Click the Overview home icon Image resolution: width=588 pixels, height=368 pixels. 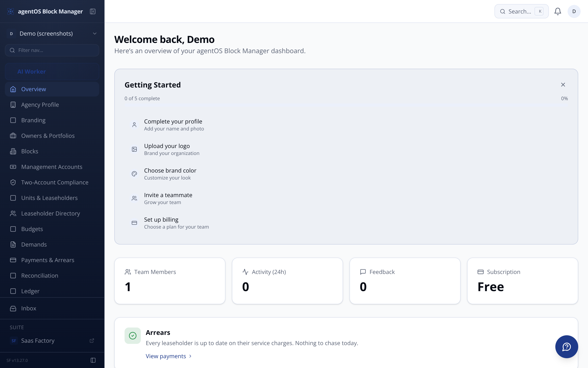pyautogui.click(x=13, y=89)
